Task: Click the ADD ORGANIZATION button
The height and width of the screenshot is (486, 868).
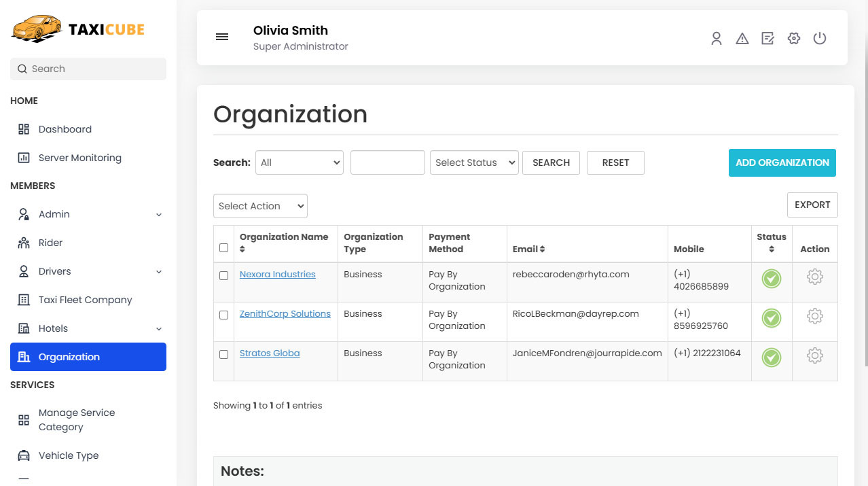Action: point(782,163)
